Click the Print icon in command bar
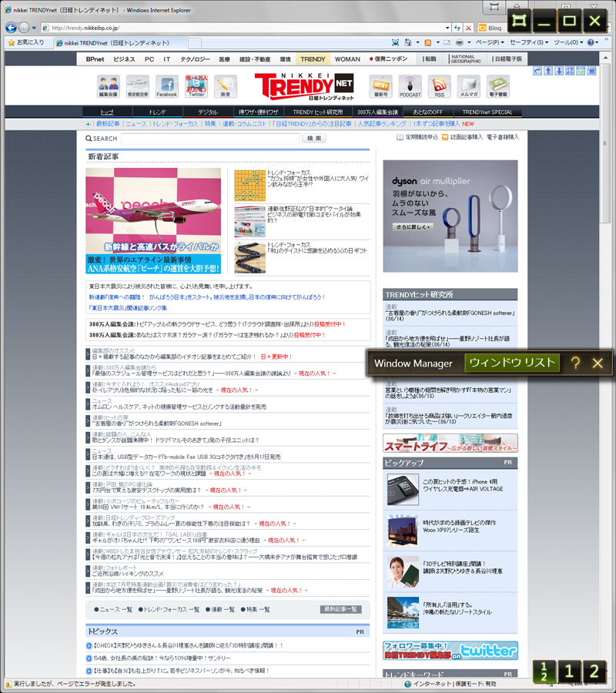Image resolution: width=616 pixels, height=693 pixels. [x=460, y=42]
